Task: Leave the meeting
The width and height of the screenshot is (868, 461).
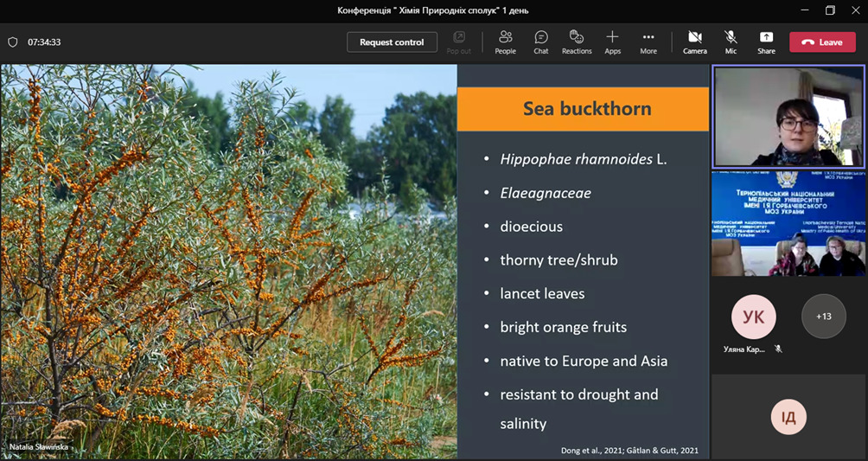Action: 822,42
